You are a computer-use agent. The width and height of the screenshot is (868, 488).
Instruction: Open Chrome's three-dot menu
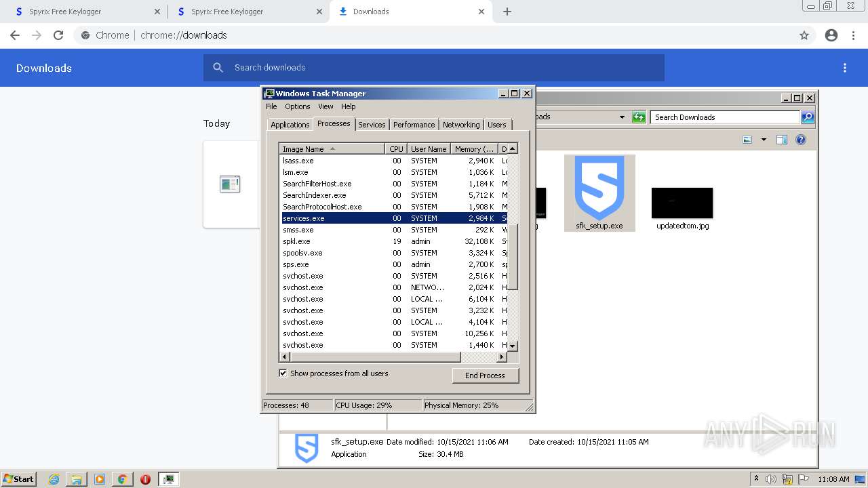click(x=854, y=35)
